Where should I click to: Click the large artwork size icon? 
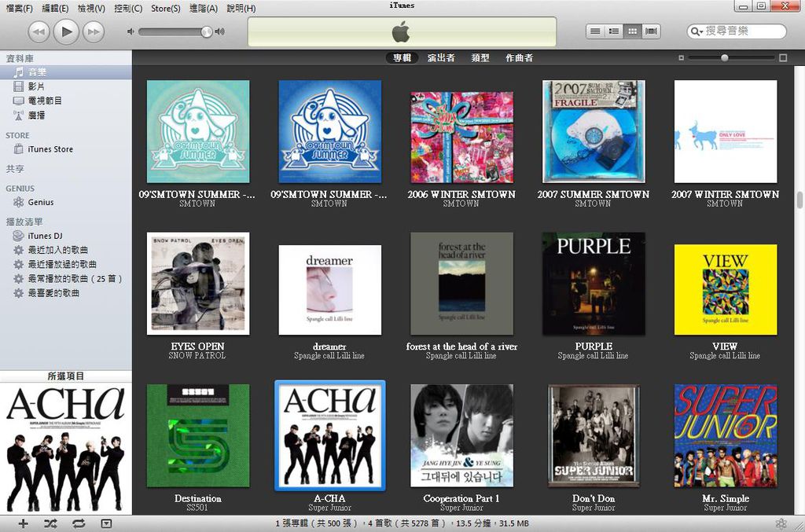click(x=783, y=58)
